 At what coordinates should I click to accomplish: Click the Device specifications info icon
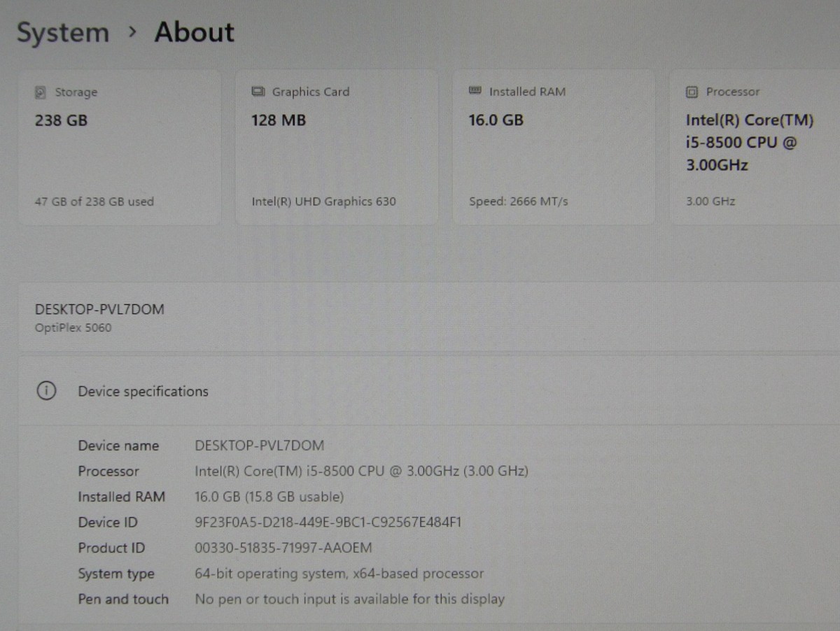pos(45,391)
